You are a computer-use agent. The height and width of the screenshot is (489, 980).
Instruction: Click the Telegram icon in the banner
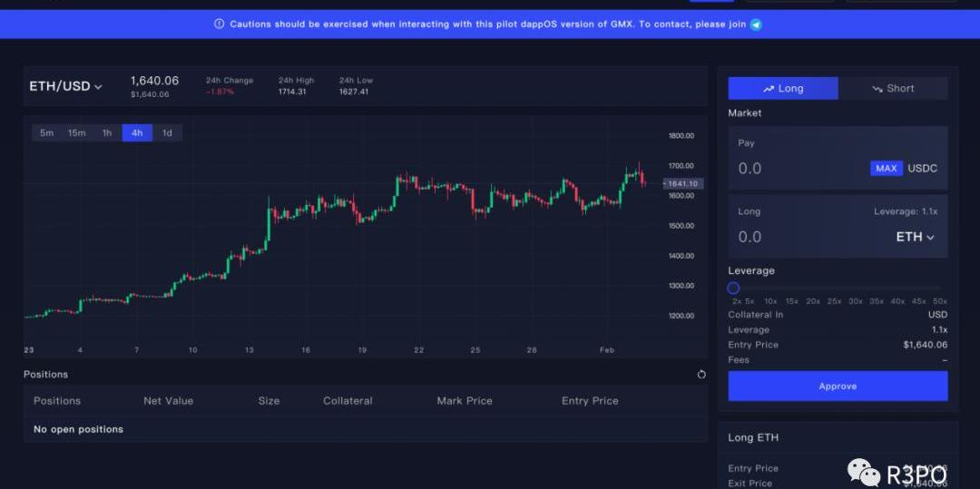(x=756, y=24)
